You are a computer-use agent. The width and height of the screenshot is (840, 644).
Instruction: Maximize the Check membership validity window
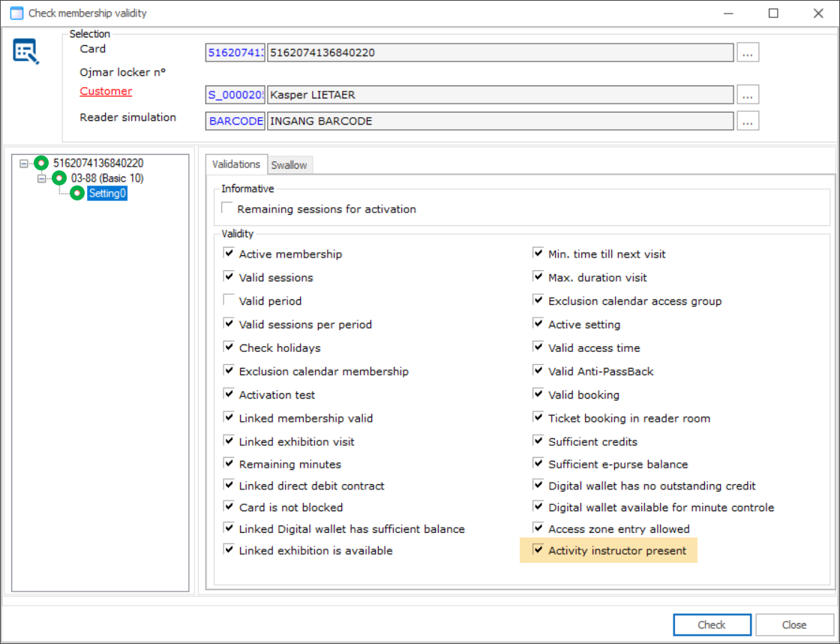(773, 13)
